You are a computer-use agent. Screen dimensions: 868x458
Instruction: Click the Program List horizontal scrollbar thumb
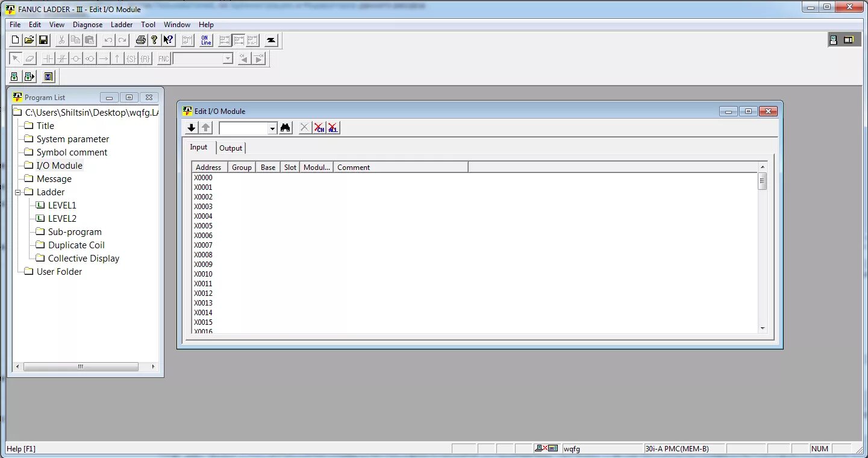point(81,366)
